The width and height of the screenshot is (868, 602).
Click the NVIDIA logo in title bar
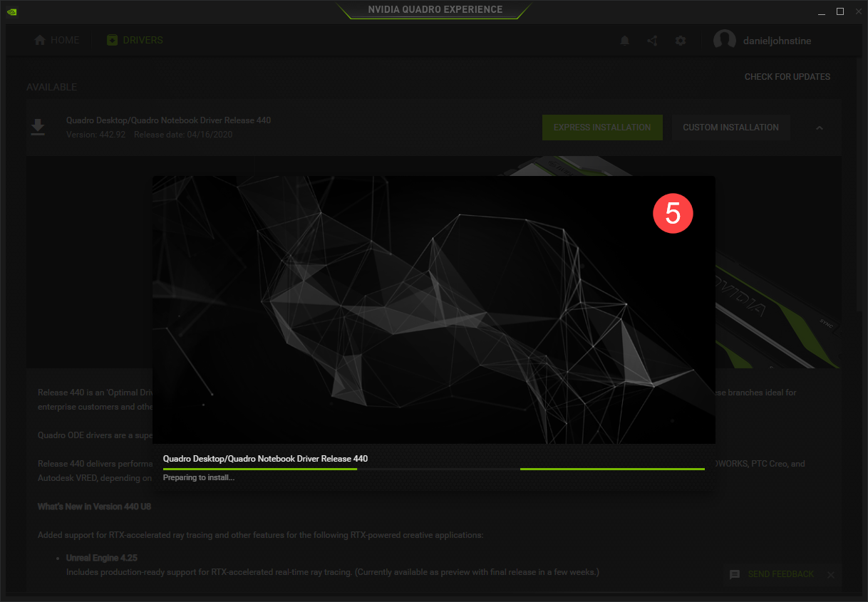pyautogui.click(x=11, y=11)
